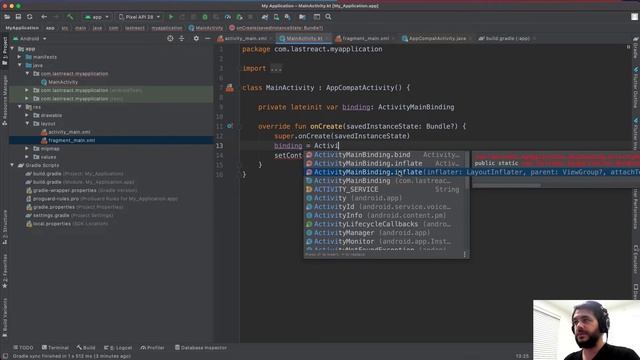Open the Resource Manager side tab
The image size is (640, 360).
(x=4, y=100)
